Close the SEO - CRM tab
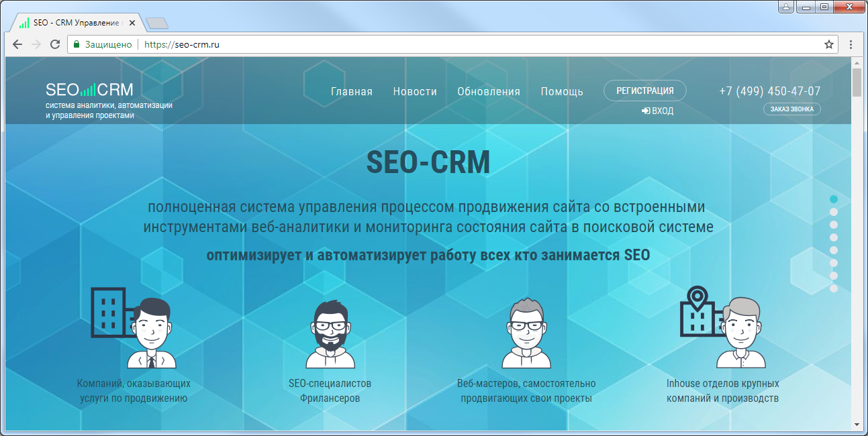The image size is (868, 436). point(132,23)
